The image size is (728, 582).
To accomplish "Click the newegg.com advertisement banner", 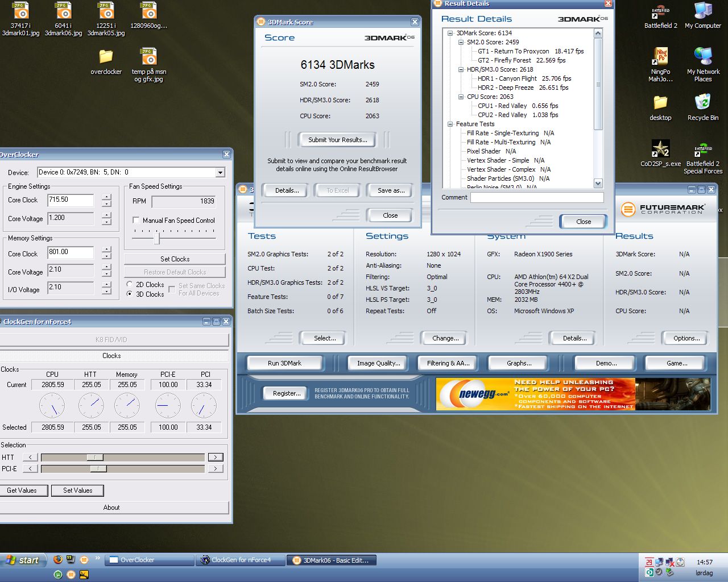I will click(573, 394).
